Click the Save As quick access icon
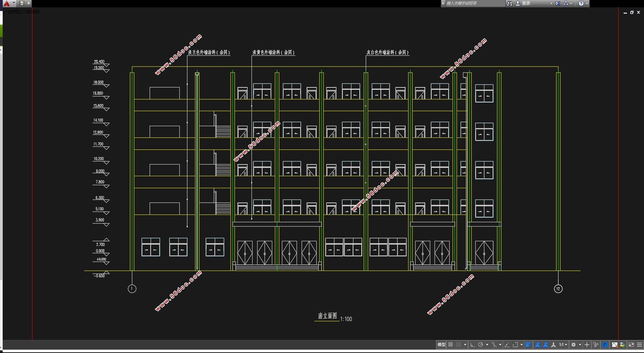The width and height of the screenshot is (644, 353). click(22, 3)
